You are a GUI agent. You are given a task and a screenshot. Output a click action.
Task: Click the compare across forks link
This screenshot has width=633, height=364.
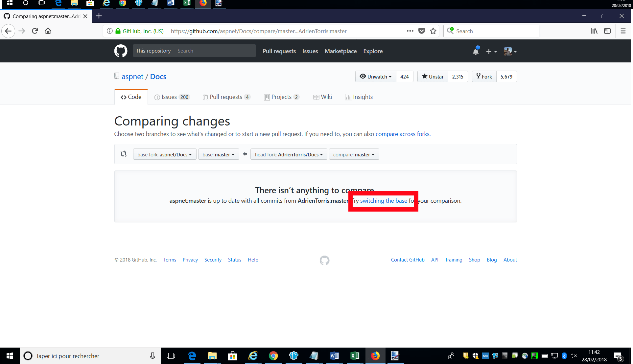click(403, 134)
